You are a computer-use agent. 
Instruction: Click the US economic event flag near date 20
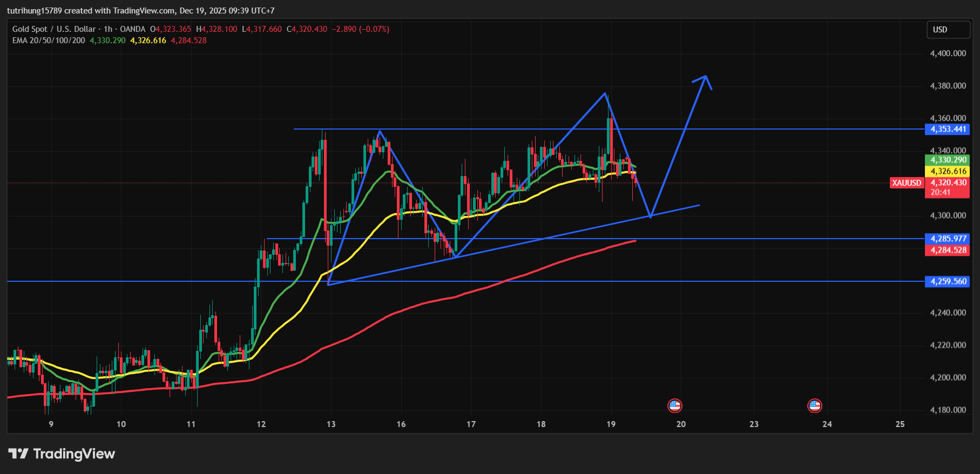674,405
